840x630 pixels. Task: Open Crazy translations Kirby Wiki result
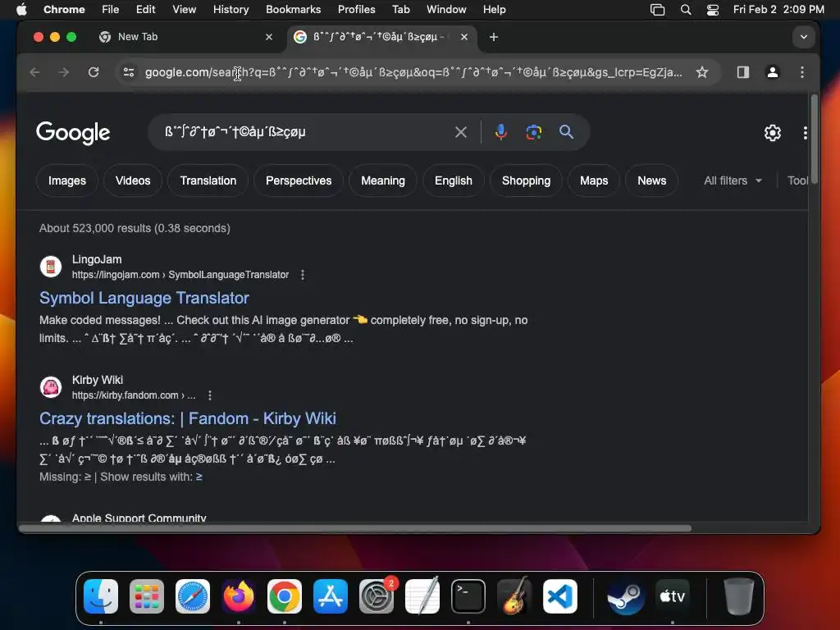coord(188,418)
